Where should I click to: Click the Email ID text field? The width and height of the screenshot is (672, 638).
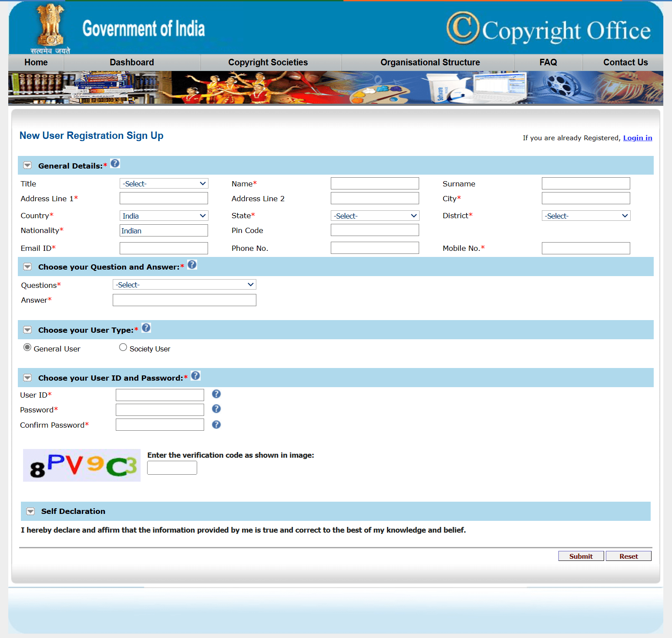pyautogui.click(x=164, y=248)
